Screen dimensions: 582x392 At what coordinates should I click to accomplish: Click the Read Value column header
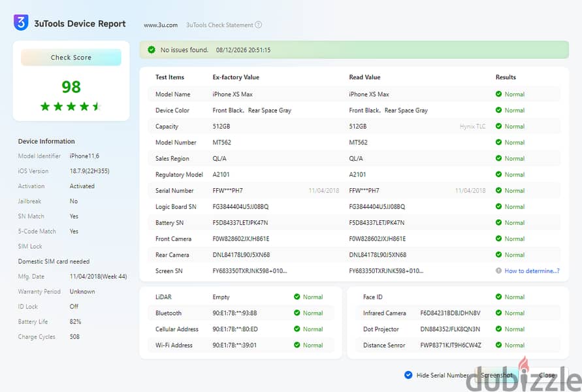(364, 77)
